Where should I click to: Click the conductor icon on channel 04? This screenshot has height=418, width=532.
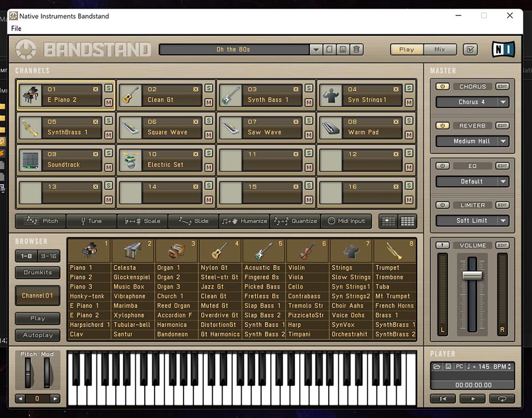pos(331,95)
